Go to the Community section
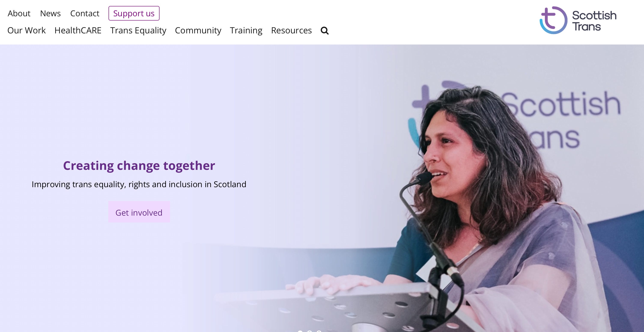 [198, 30]
